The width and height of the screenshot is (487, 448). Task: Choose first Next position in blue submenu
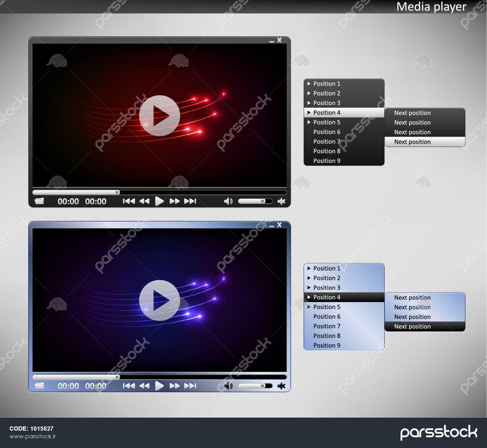(412, 298)
